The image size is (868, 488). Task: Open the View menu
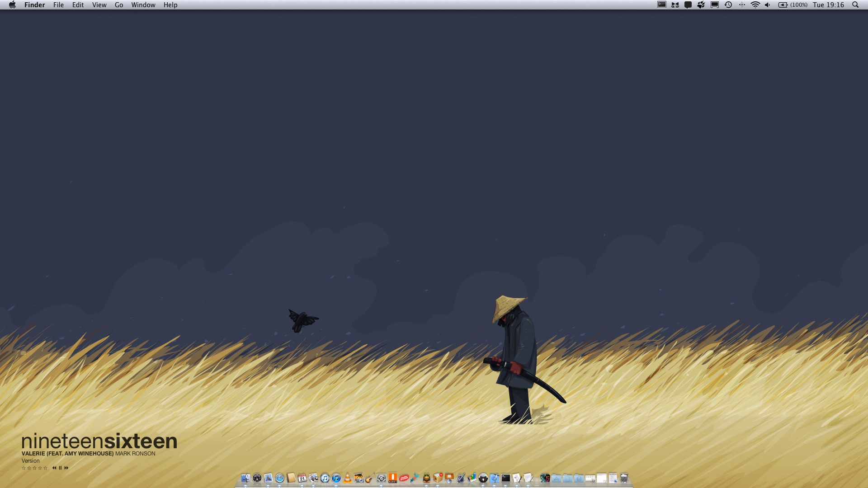99,5
